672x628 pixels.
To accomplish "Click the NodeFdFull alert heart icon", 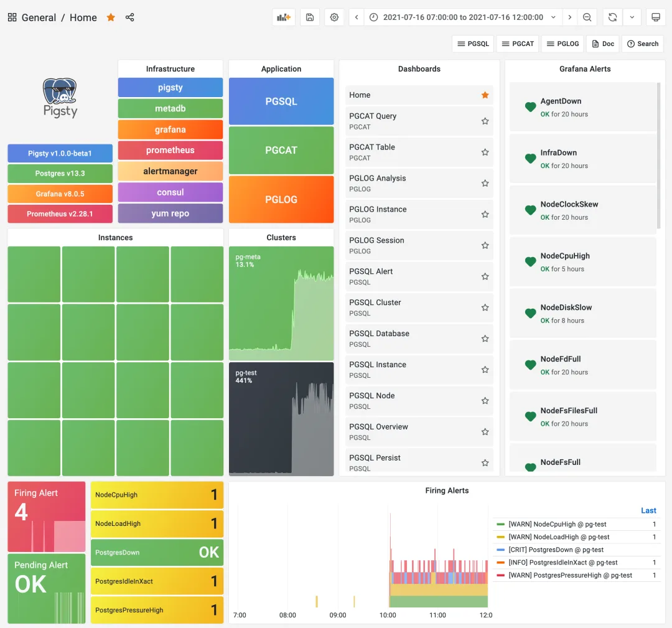I will [x=531, y=365].
